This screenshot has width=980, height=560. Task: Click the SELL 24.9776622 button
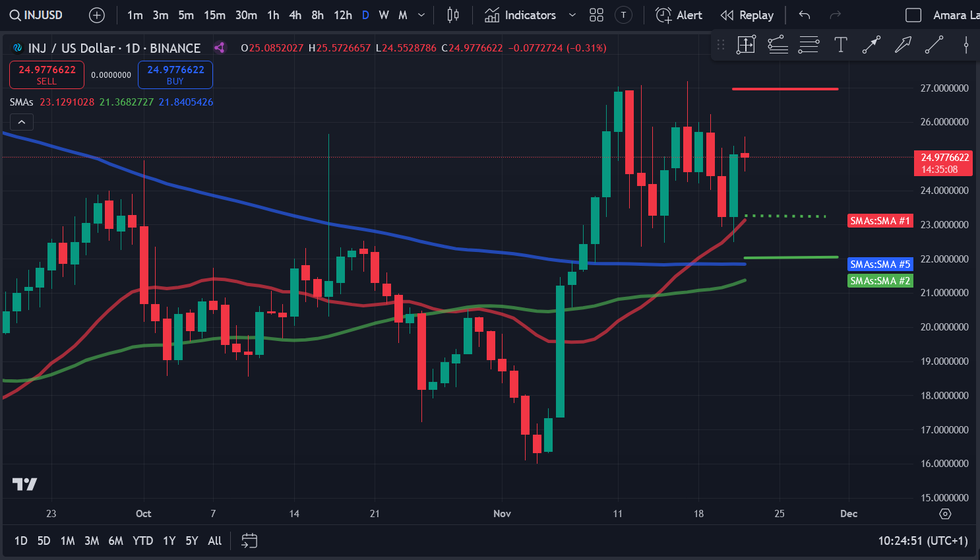(x=47, y=75)
